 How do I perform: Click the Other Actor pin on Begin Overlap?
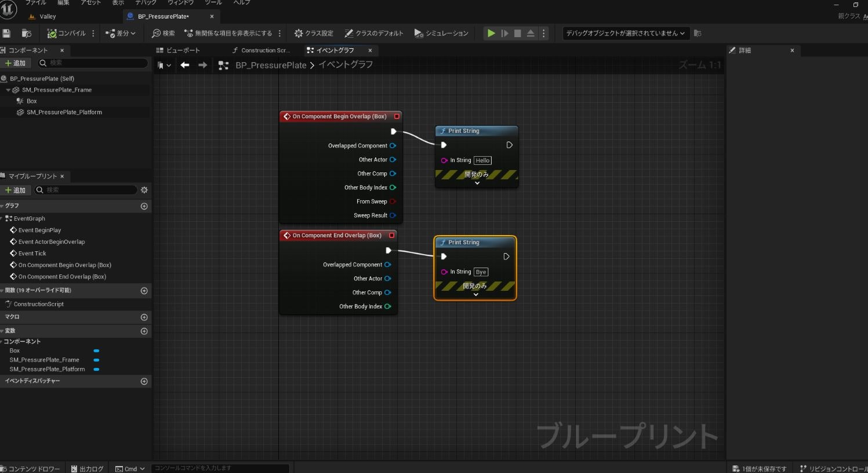click(393, 160)
